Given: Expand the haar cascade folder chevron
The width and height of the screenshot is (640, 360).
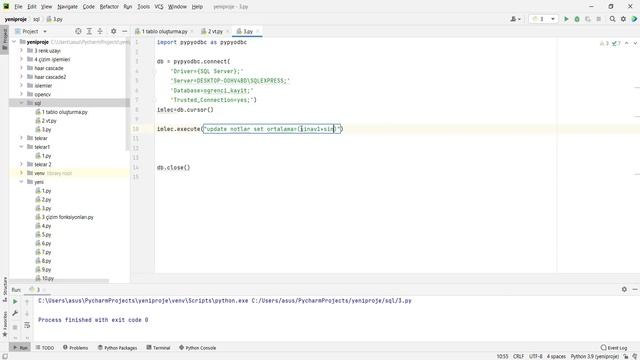Looking at the screenshot, I should [21, 68].
